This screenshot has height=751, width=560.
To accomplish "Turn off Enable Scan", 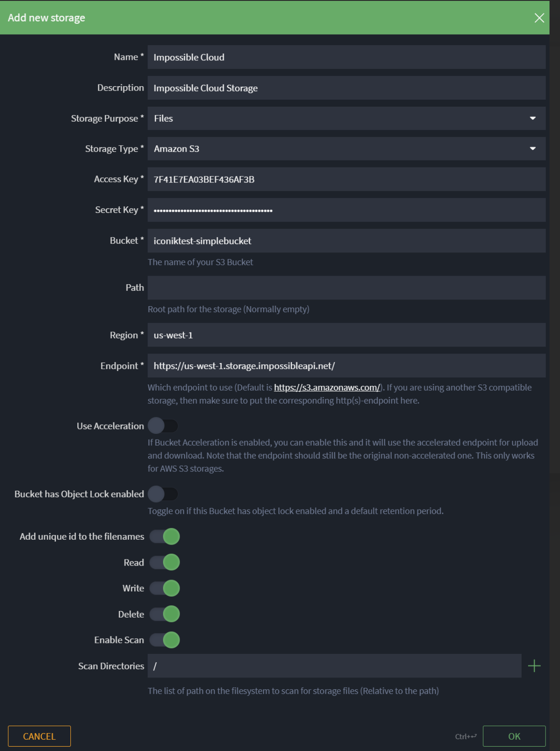I will [x=164, y=640].
